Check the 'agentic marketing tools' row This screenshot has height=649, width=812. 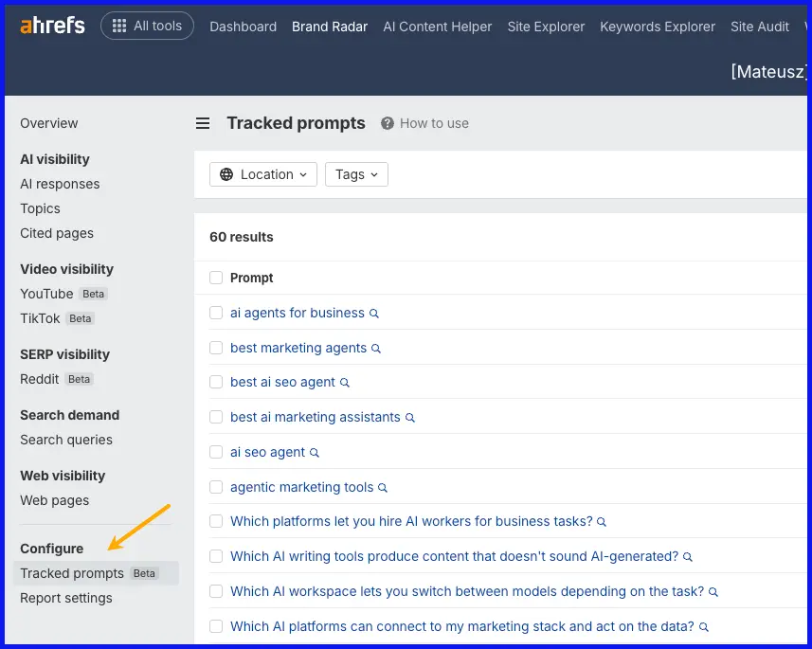216,487
